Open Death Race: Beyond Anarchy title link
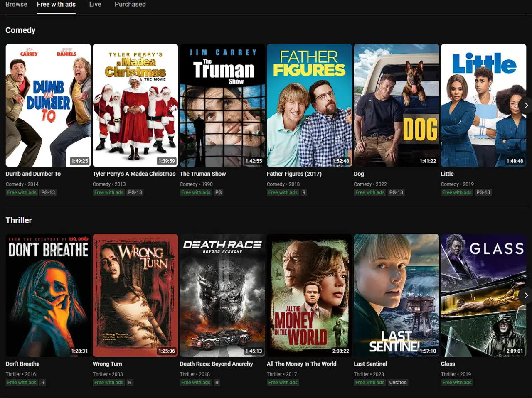Screen dimensions: 532x398 pyautogui.click(x=216, y=364)
